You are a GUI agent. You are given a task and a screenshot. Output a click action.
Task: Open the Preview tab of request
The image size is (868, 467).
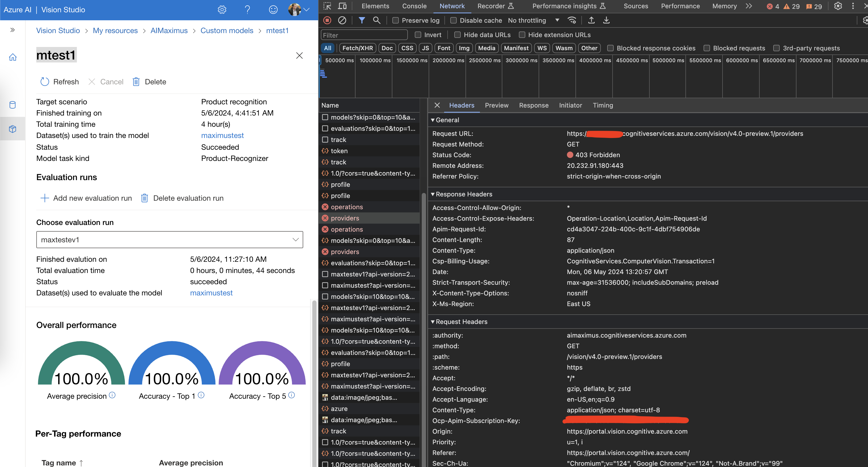496,105
